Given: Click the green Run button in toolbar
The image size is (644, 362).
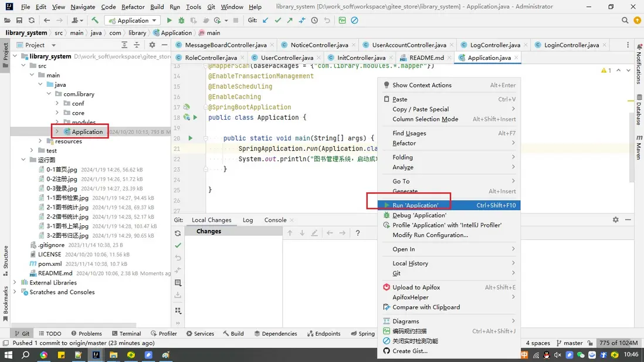Looking at the screenshot, I should pyautogui.click(x=170, y=21).
